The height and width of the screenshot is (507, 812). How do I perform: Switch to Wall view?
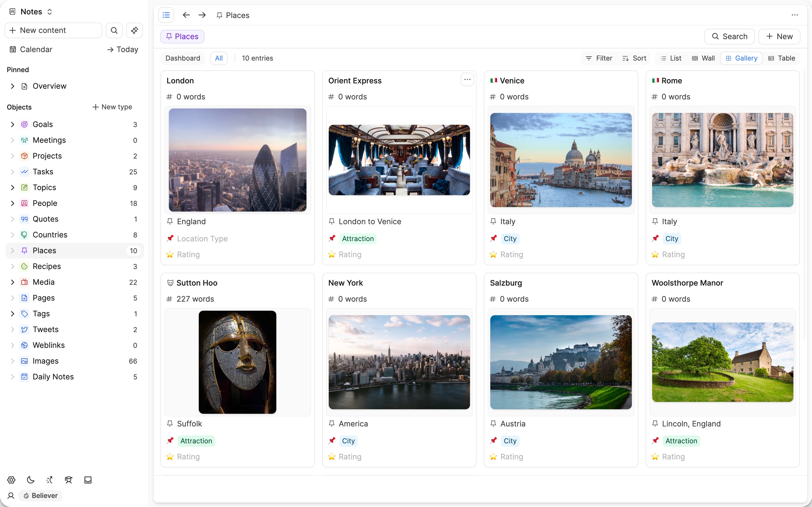pos(703,58)
